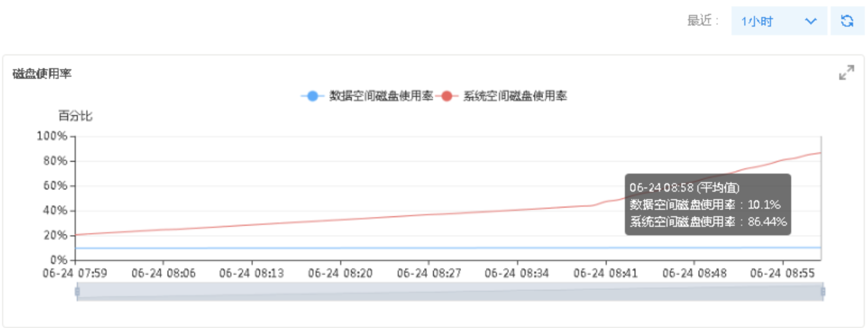This screenshot has height=328, width=868.
Task: Refresh the disk usage chart
Action: point(847,21)
